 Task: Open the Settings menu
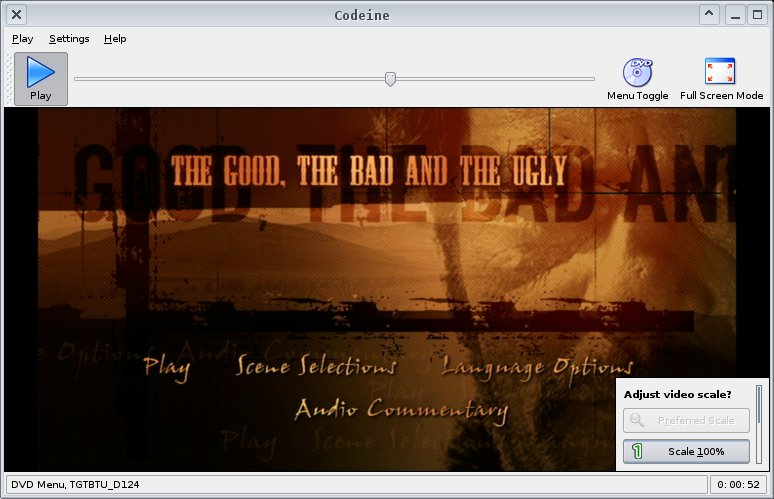(69, 38)
